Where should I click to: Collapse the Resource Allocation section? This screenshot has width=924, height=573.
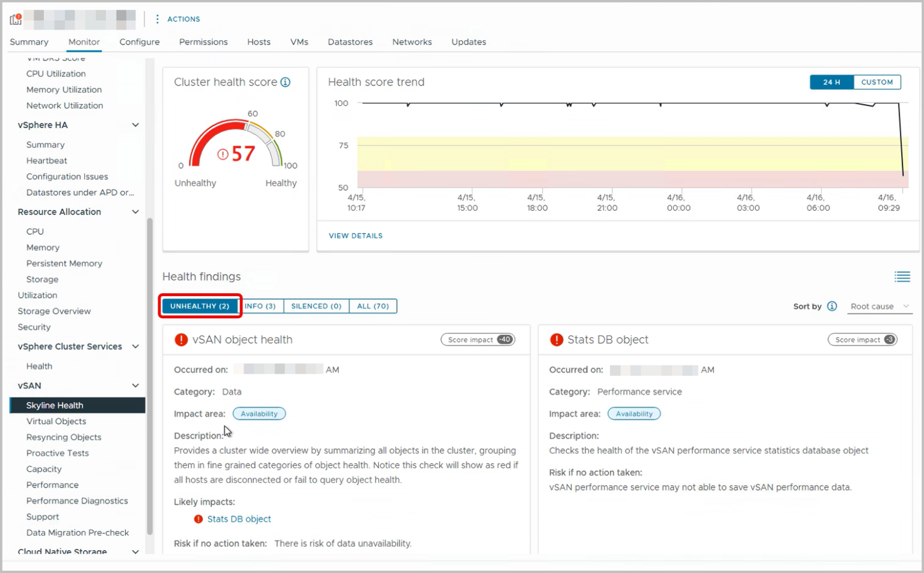pyautogui.click(x=135, y=212)
